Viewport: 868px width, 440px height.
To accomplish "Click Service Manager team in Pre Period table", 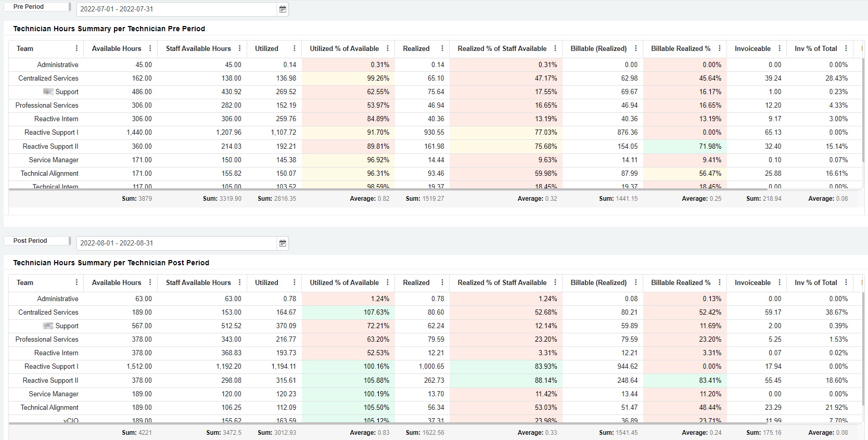I will pyautogui.click(x=54, y=160).
